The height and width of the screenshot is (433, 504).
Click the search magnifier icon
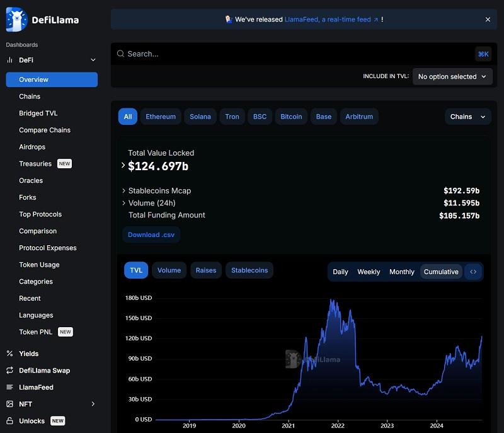coord(120,54)
